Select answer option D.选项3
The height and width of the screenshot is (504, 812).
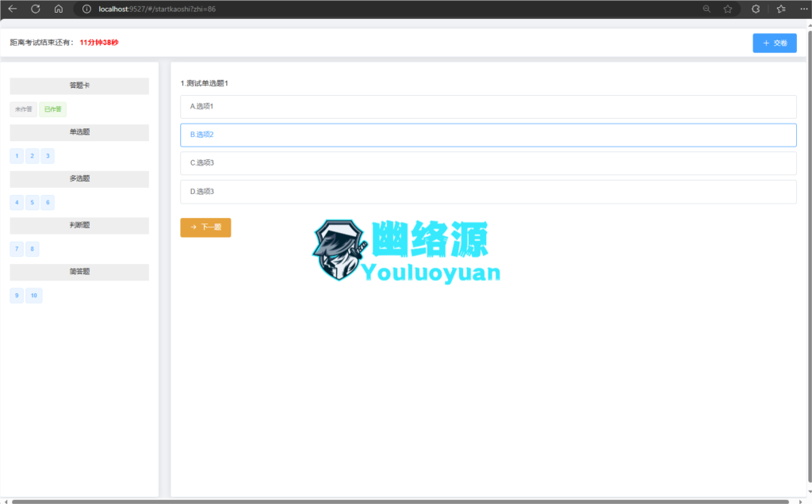(x=488, y=192)
